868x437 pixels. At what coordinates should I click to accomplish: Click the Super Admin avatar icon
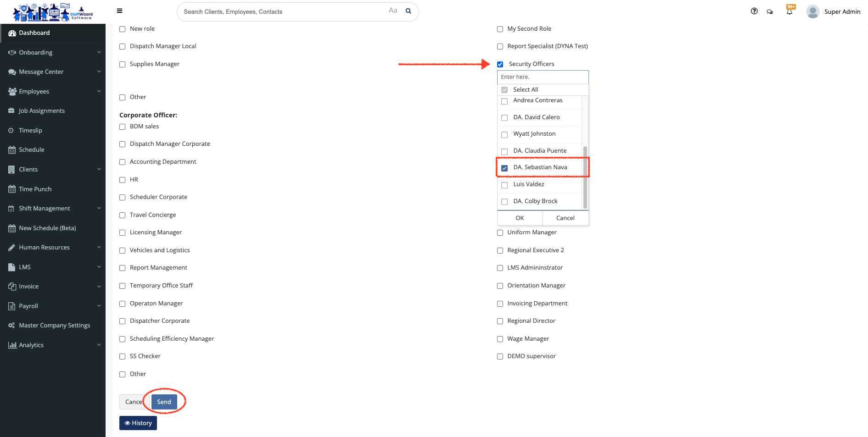[x=812, y=11]
